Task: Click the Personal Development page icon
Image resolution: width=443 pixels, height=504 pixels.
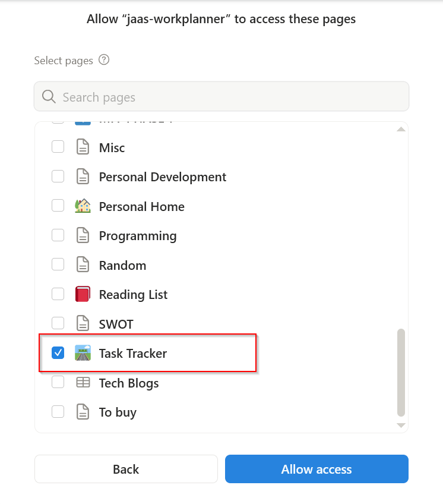Action: [83, 176]
